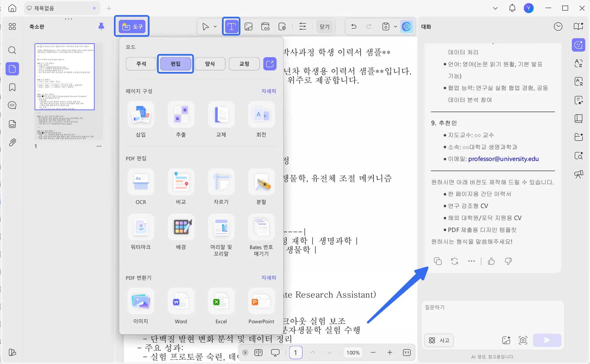
Task: Click the 100% zoom level control
Action: click(x=353, y=353)
